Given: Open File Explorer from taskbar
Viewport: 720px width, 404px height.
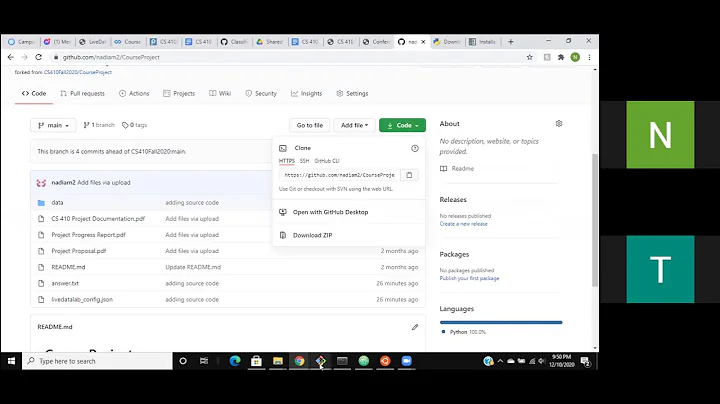Looking at the screenshot, I should point(278,361).
